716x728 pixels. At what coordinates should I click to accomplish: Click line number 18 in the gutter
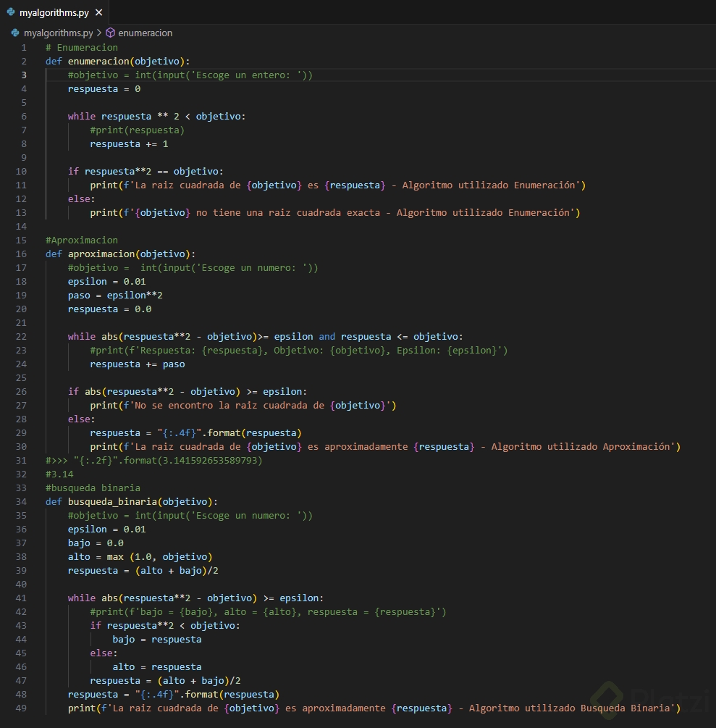21,282
